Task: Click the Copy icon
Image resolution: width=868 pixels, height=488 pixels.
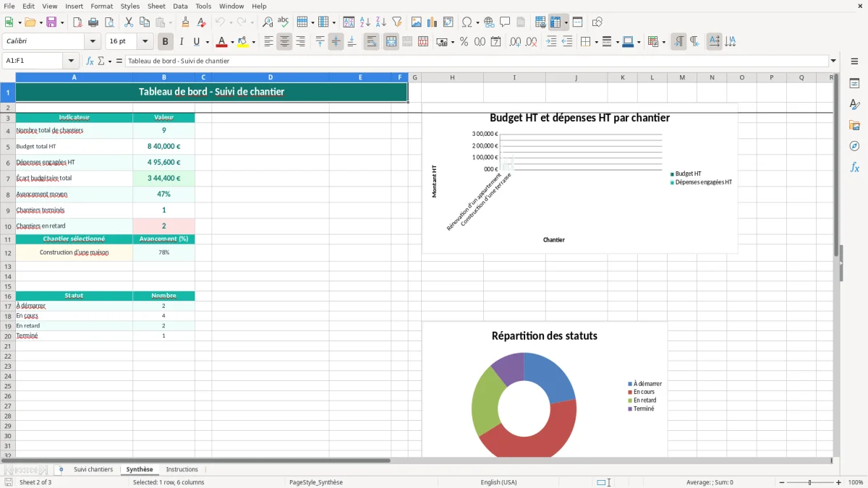Action: [145, 22]
